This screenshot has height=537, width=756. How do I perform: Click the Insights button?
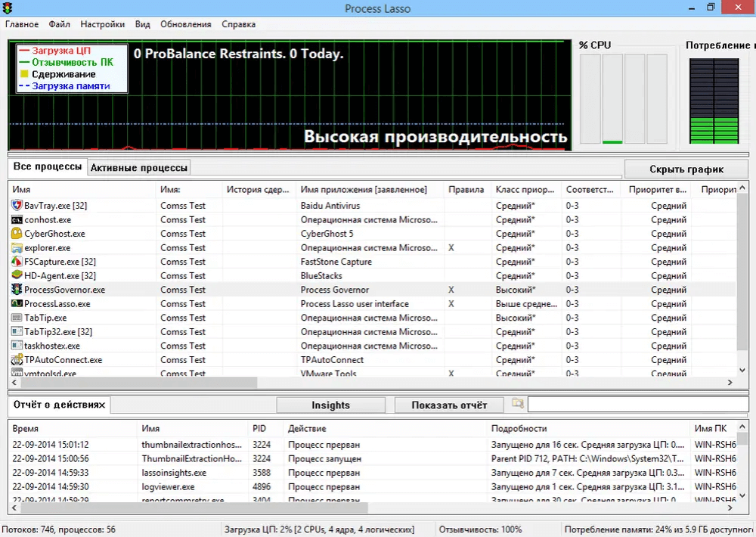tap(330, 405)
